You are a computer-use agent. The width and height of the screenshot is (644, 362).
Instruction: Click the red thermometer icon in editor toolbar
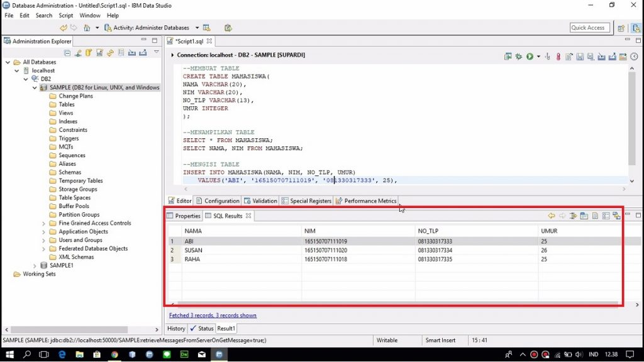(x=558, y=57)
